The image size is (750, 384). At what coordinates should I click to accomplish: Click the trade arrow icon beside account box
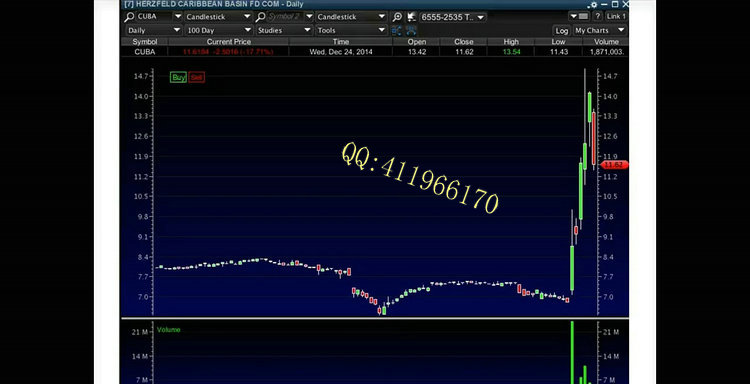[x=411, y=17]
